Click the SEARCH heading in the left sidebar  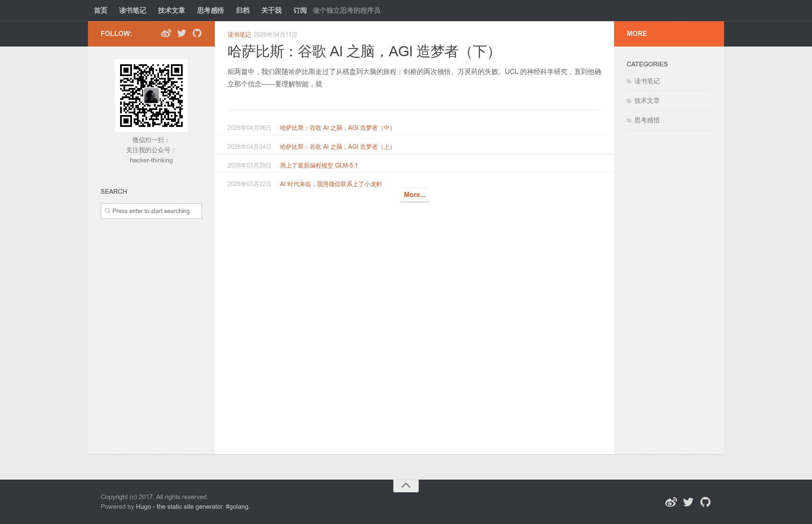[x=114, y=192]
